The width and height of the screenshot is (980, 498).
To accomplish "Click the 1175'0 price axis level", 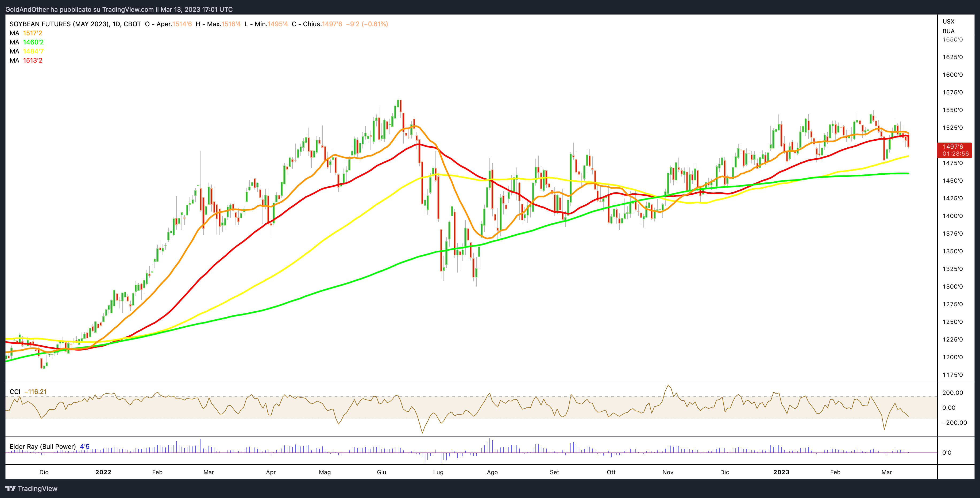I will [x=953, y=375].
